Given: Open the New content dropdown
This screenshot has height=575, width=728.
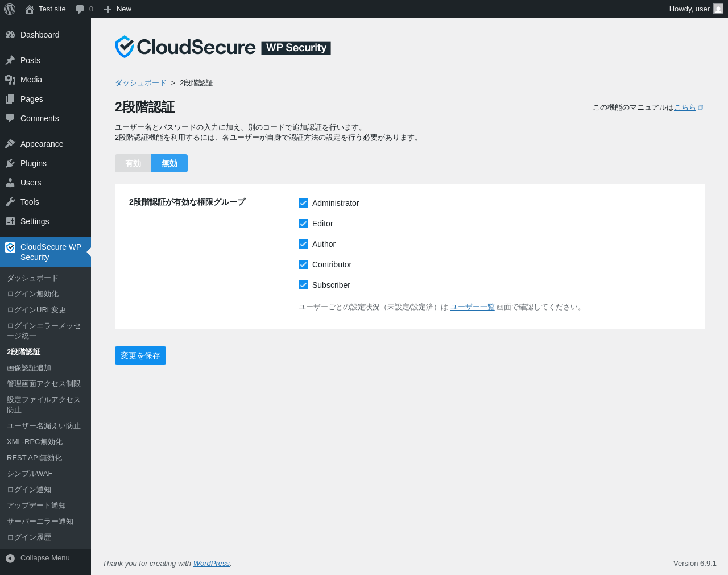Looking at the screenshot, I should click(x=118, y=9).
